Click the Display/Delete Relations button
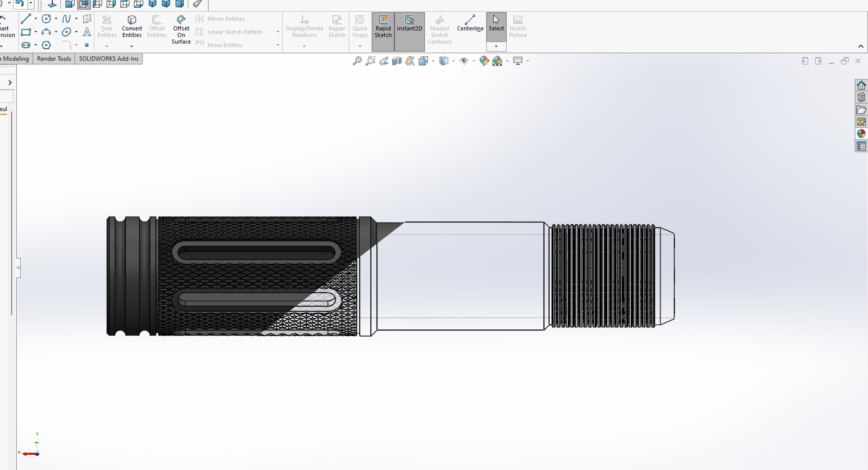The width and height of the screenshot is (868, 470). (304, 27)
